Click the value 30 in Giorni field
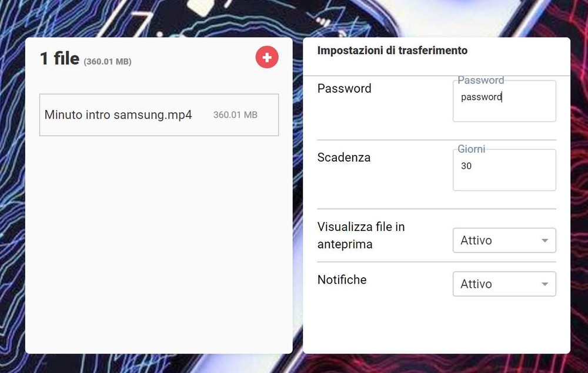 tap(466, 166)
